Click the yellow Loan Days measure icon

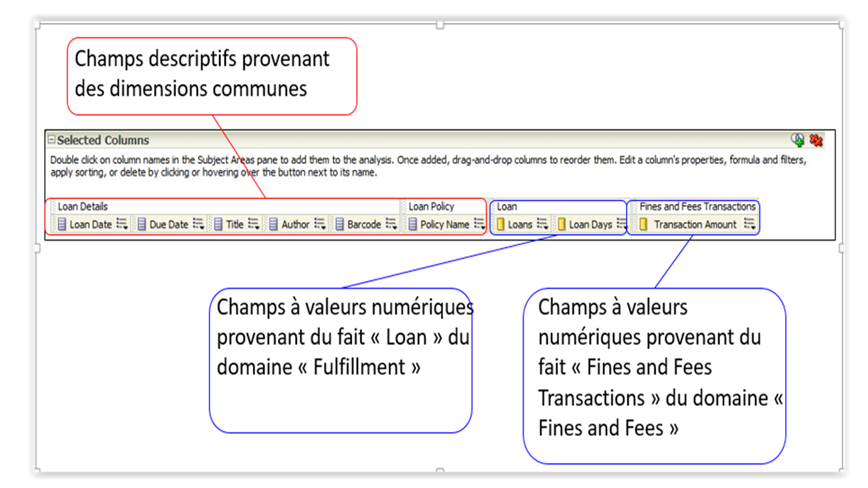tap(561, 224)
